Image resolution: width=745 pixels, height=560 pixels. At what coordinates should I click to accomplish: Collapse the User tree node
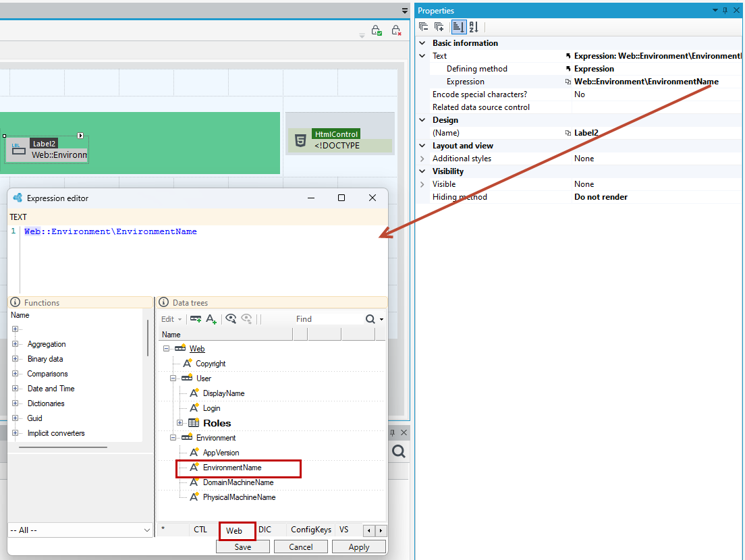(173, 379)
